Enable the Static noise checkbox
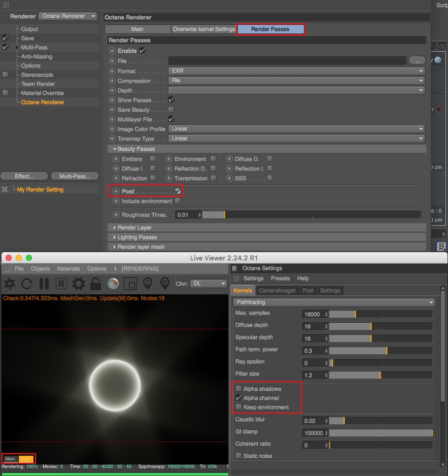Screen dimensions: 448x476 coord(239,455)
